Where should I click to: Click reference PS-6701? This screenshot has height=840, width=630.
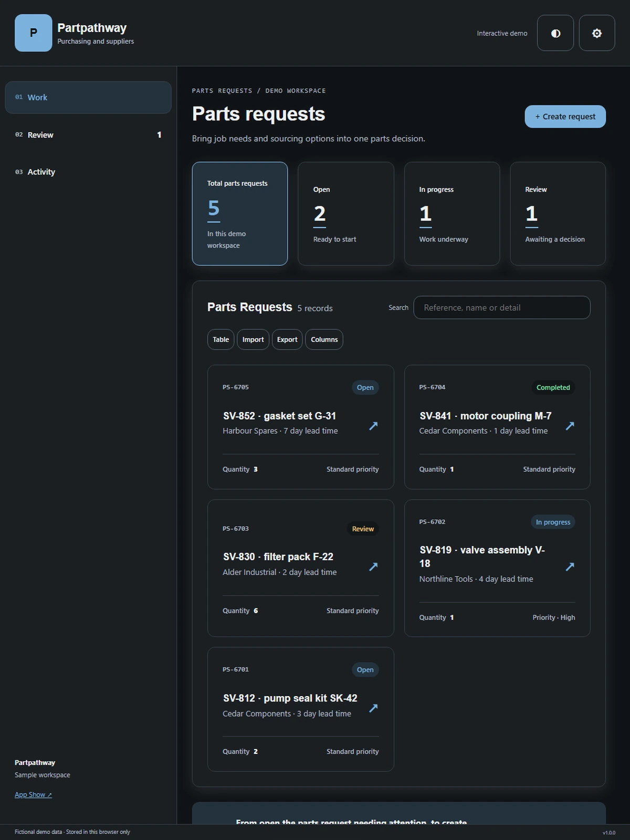tap(236, 669)
